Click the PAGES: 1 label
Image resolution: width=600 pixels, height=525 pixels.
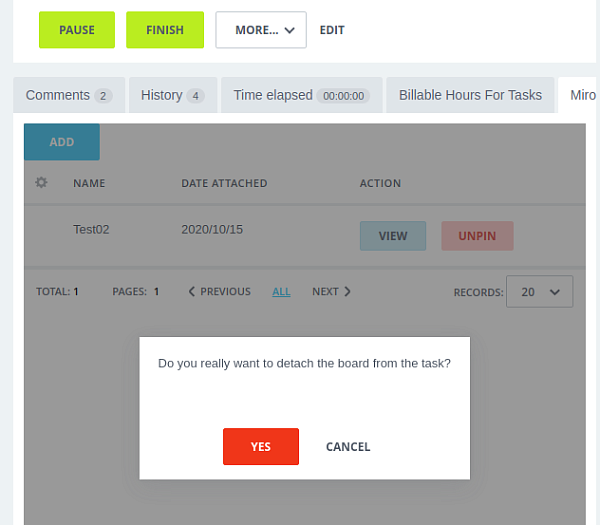tap(135, 292)
